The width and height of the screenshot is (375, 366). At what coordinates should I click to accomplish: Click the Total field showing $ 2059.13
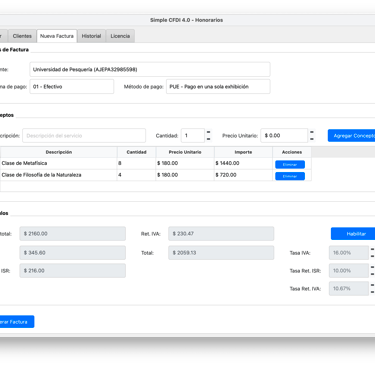[x=221, y=253]
